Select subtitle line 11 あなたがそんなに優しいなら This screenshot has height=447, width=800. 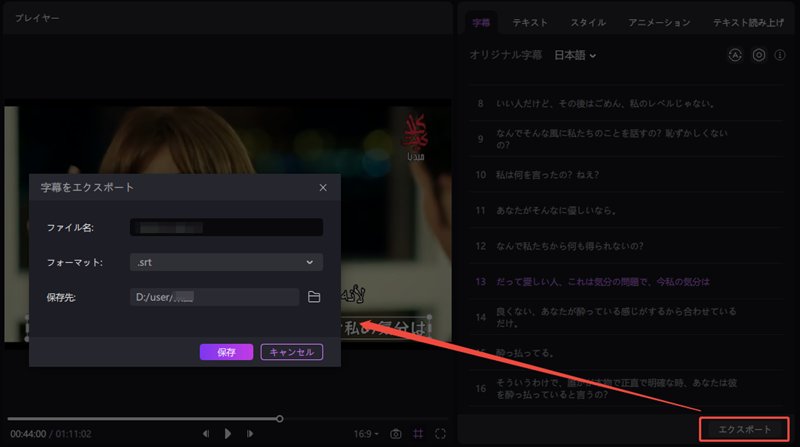[627, 210]
